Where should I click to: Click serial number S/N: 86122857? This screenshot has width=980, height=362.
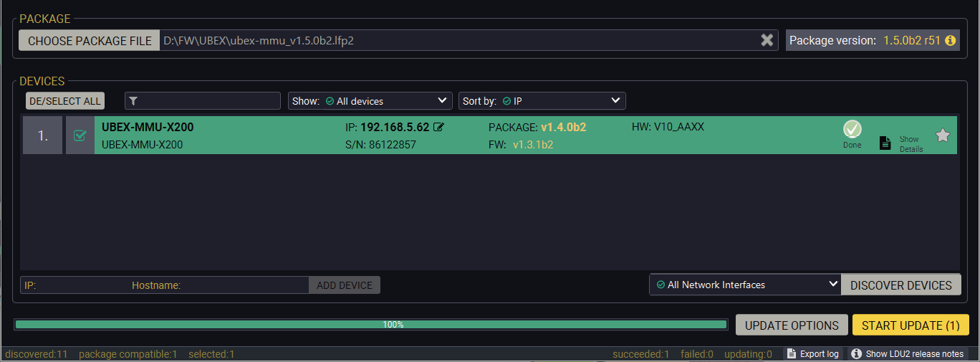tap(380, 144)
